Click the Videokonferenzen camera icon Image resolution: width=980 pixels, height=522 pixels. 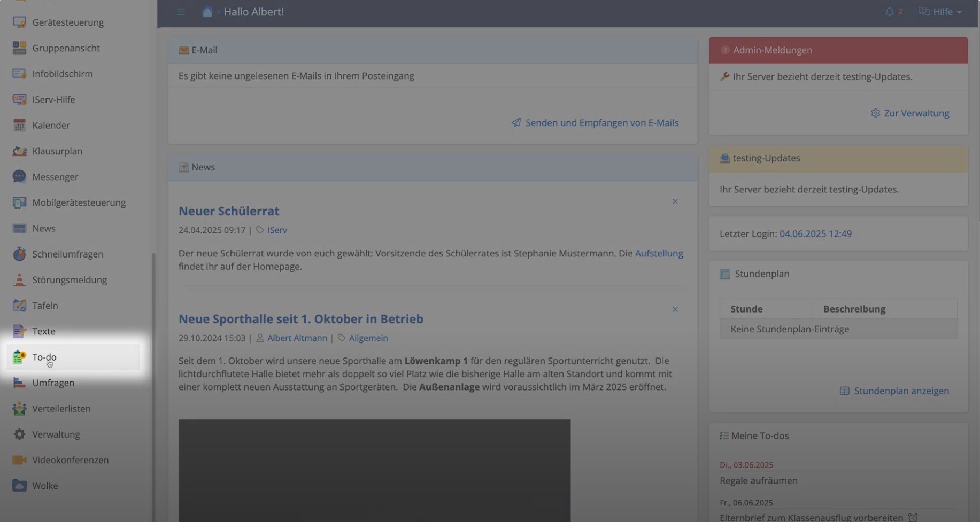pos(19,459)
